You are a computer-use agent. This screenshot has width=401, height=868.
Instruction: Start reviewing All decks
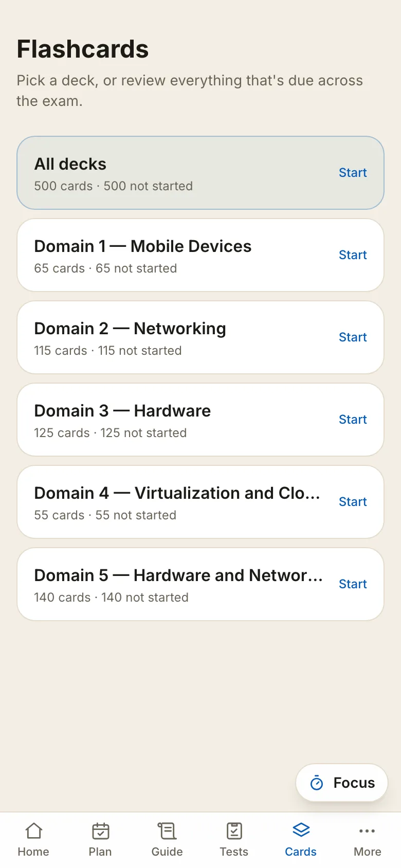point(353,173)
